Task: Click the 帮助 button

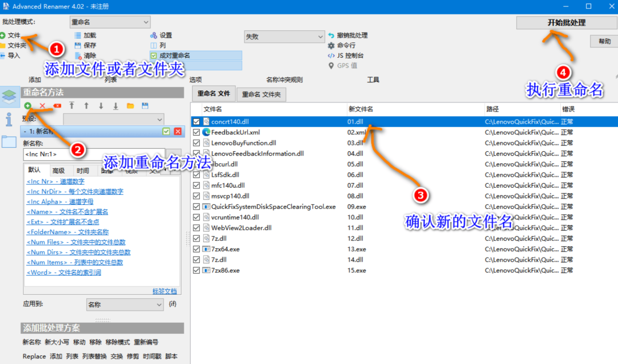Action: (x=604, y=41)
